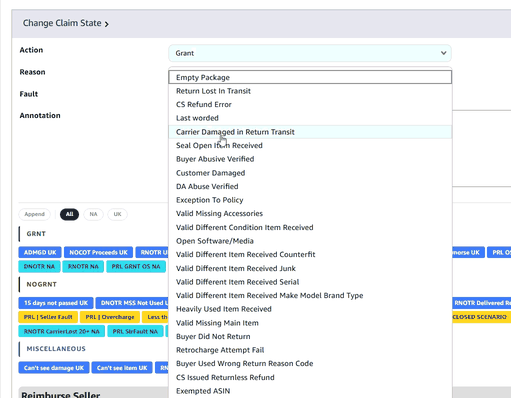Click the DNOTR NA tag
This screenshot has height=398, width=511.
coord(39,267)
